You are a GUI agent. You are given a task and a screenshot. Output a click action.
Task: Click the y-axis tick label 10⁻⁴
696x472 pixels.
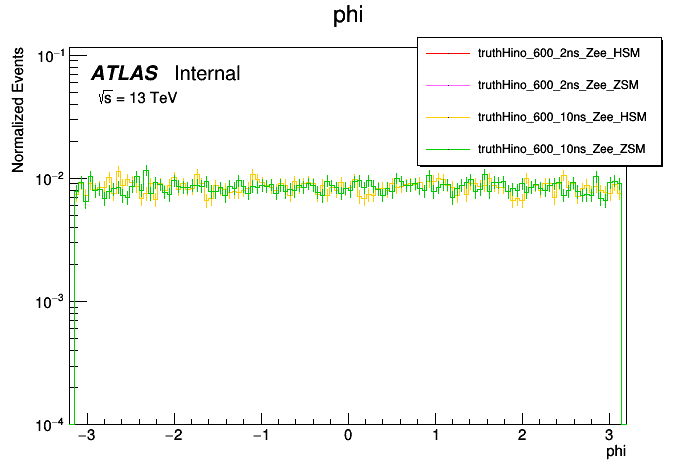(x=51, y=424)
